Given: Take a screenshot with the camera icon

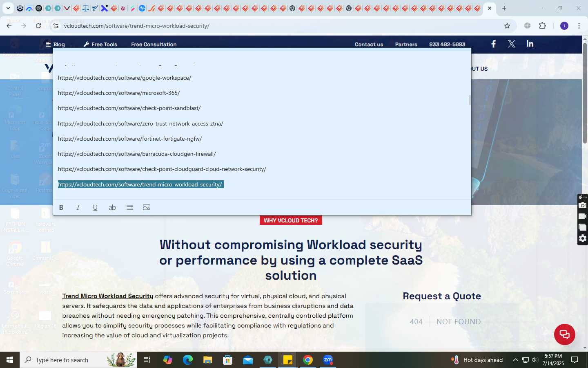Looking at the screenshot, I should point(583,205).
